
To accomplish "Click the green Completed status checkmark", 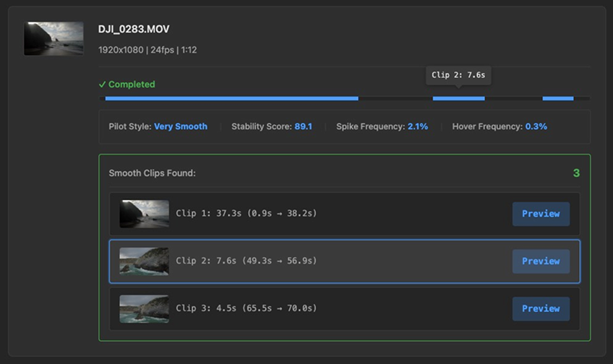I will coord(103,84).
